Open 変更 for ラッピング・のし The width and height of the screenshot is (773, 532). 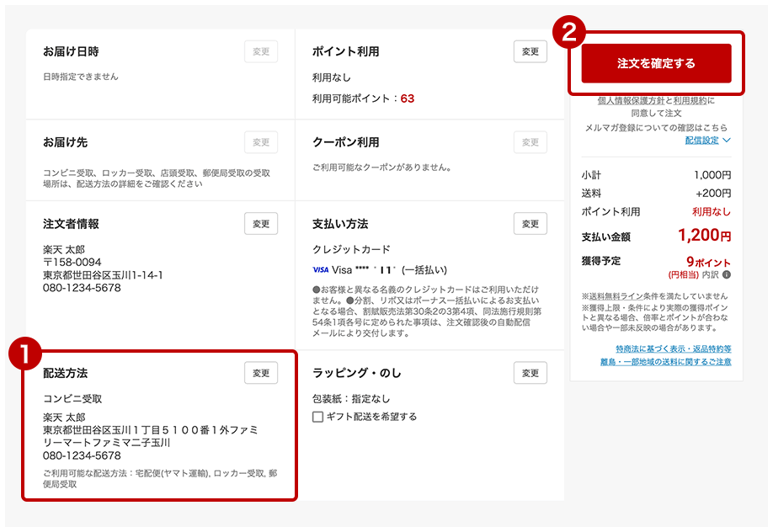[530, 373]
